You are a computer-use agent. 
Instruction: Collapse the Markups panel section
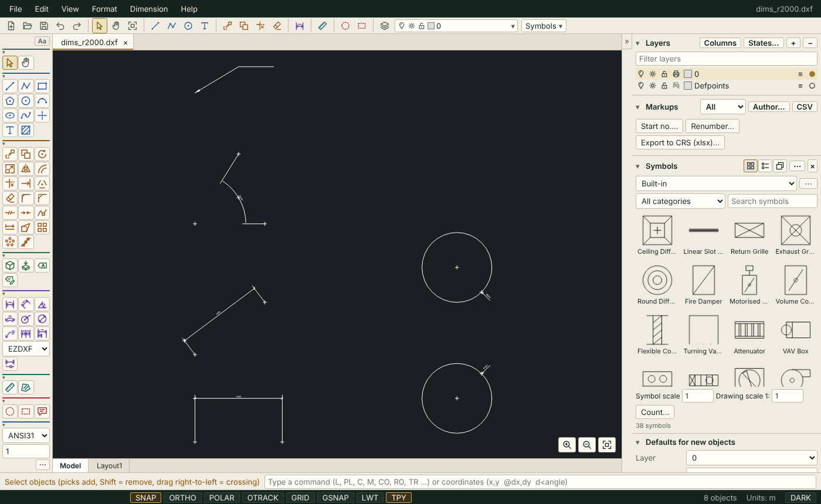[x=638, y=107]
